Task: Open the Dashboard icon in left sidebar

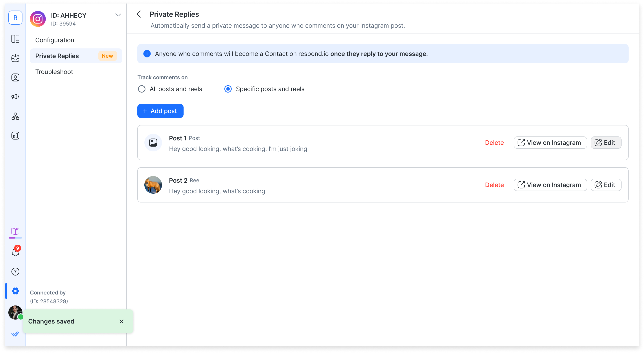Action: tap(15, 39)
